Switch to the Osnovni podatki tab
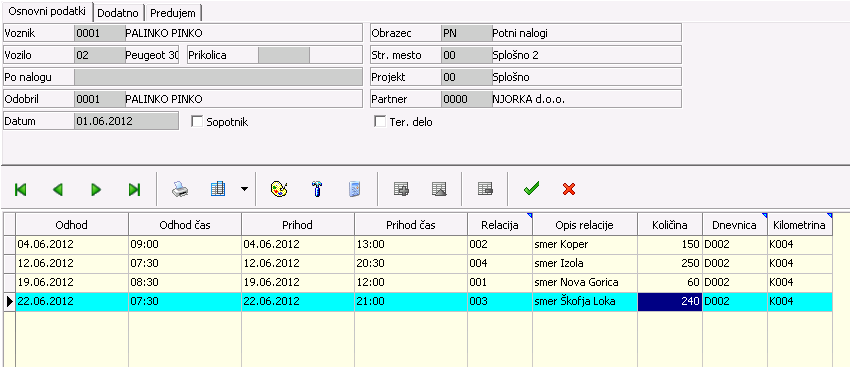This screenshot has height=367, width=851. coord(47,11)
